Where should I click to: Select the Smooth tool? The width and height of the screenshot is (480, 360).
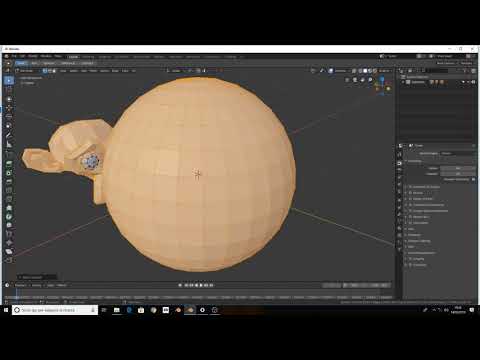pyautogui.click(x=9, y=225)
